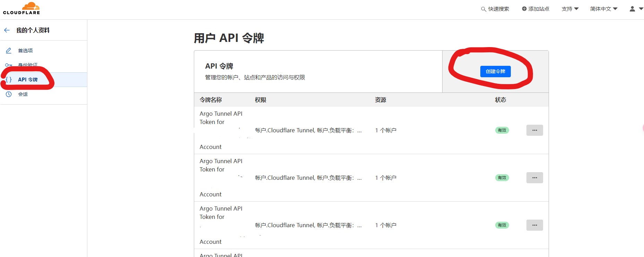
Task: Click the clock icon for 会话
Action: click(x=9, y=94)
